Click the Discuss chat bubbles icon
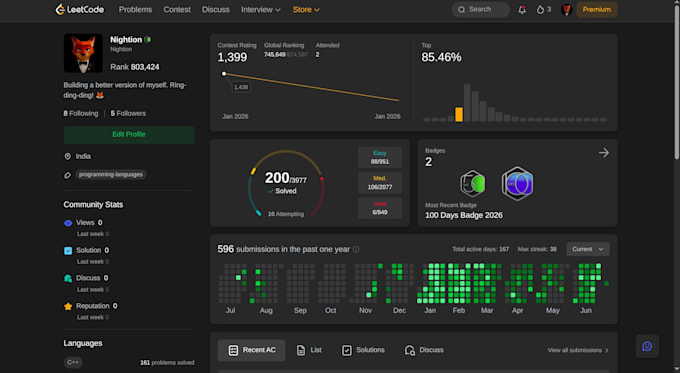Screen dimensions: 680x373 (x=68, y=278)
